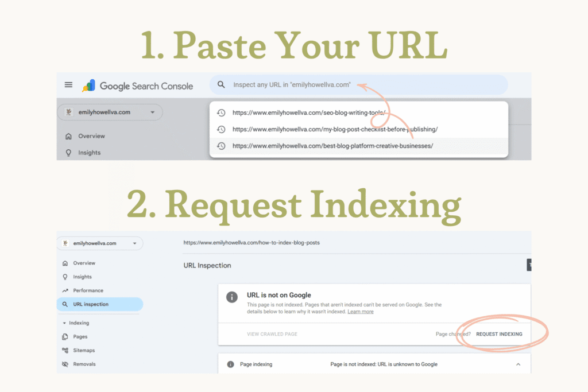The image size is (588, 392).
Task: Click the URL inspection magnifier icon
Action: point(65,304)
